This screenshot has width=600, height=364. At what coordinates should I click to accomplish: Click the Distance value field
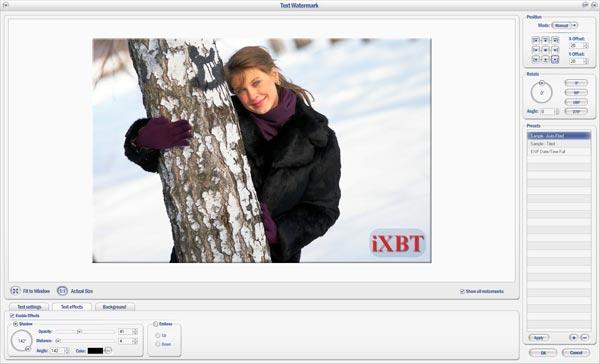(125, 341)
